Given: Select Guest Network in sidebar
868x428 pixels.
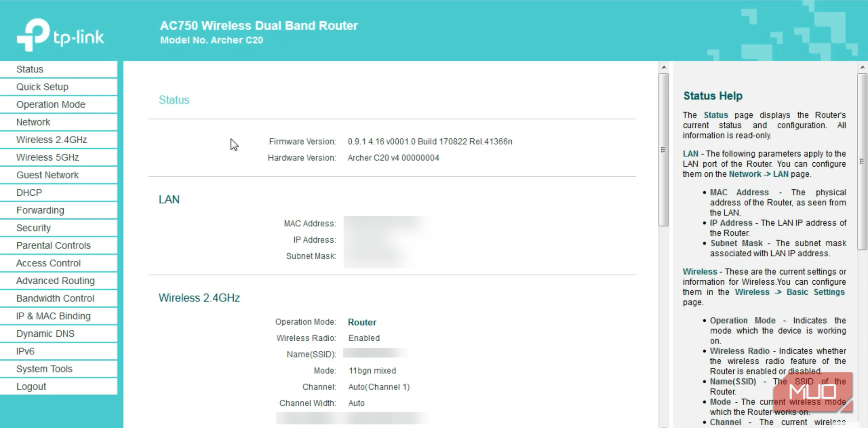Looking at the screenshot, I should pos(59,175).
